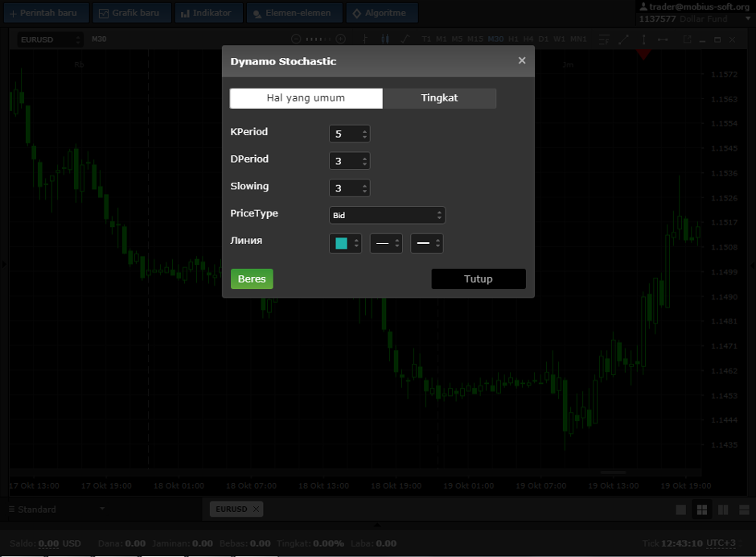Image resolution: width=756 pixels, height=557 pixels.
Task: Switch chart to M15 timeframe
Action: tap(475, 39)
